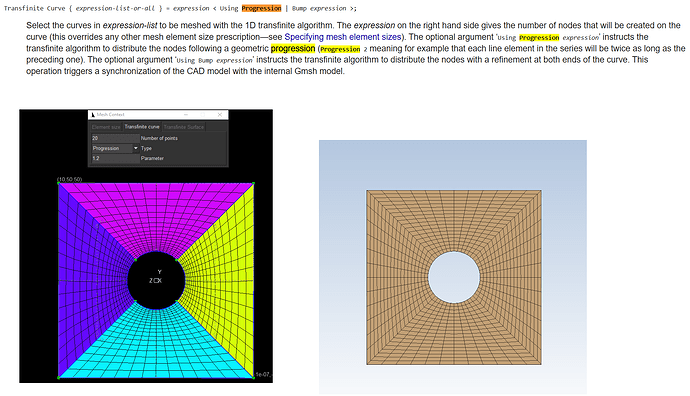Click the tan meshed square image
This screenshot has height=396, width=690.
(454, 277)
